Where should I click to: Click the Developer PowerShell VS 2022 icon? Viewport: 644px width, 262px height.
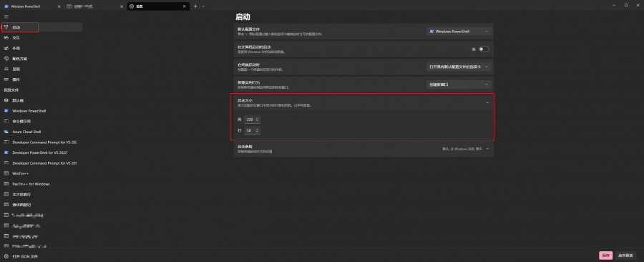click(x=6, y=152)
